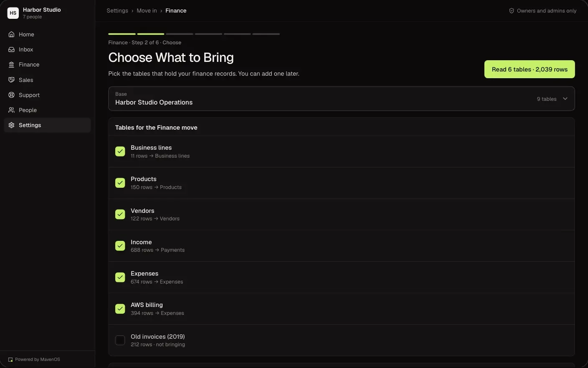Image resolution: width=588 pixels, height=368 pixels.
Task: Uncheck the Business lines table
Action: click(x=120, y=151)
